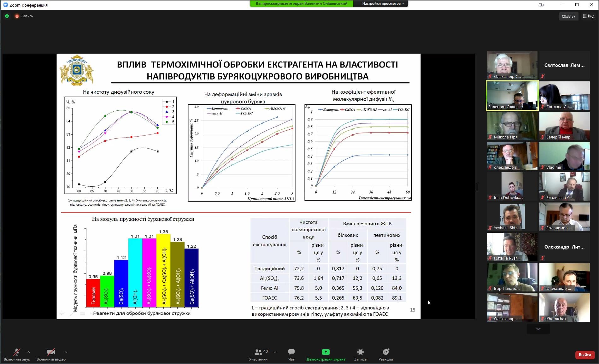Screen dimensions: 599x364
Task: Click the screen-viewing notification banner
Action: tap(301, 3)
